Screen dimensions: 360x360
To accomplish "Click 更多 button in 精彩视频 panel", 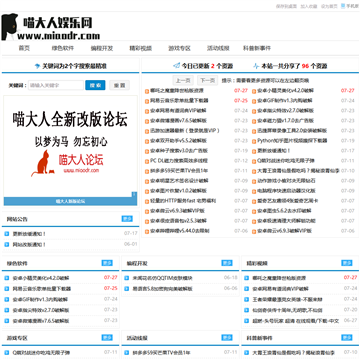I will tap(347, 263).
